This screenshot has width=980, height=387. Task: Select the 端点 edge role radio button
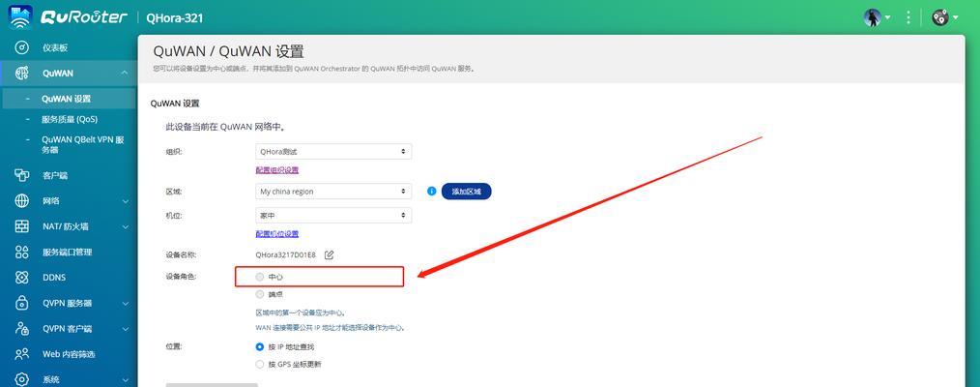(260, 294)
